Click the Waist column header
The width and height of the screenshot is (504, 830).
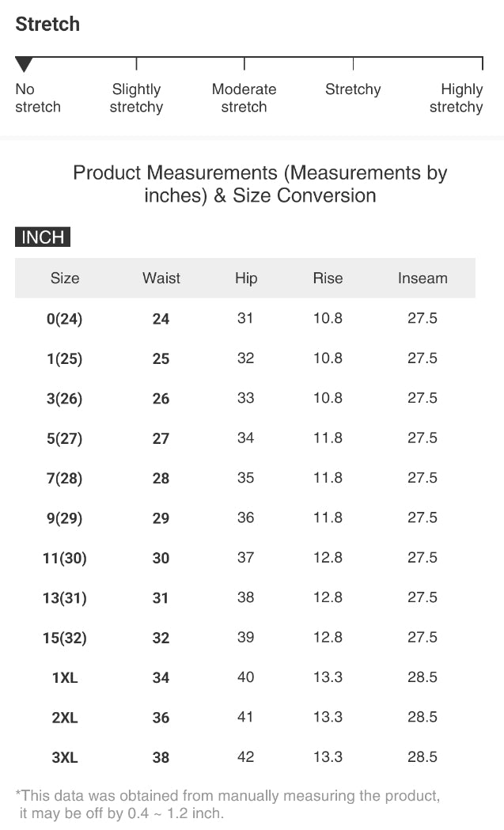tap(161, 278)
